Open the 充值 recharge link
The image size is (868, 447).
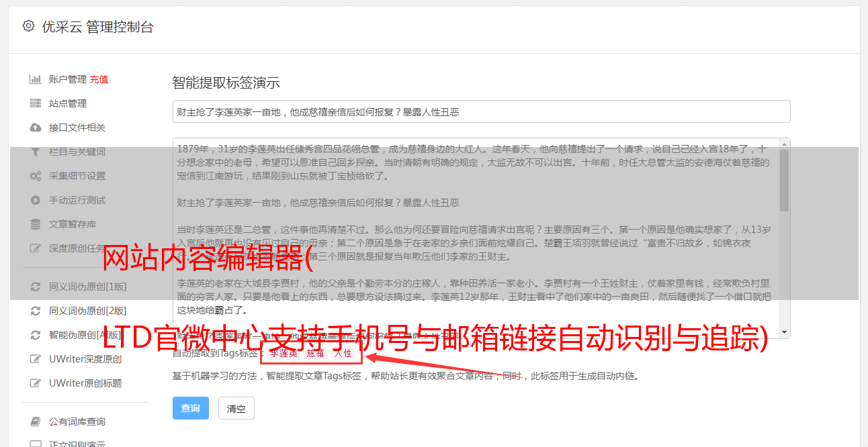click(x=99, y=79)
